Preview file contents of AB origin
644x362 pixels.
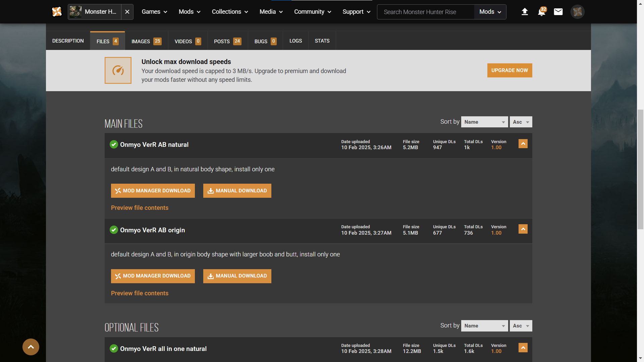click(x=140, y=293)
